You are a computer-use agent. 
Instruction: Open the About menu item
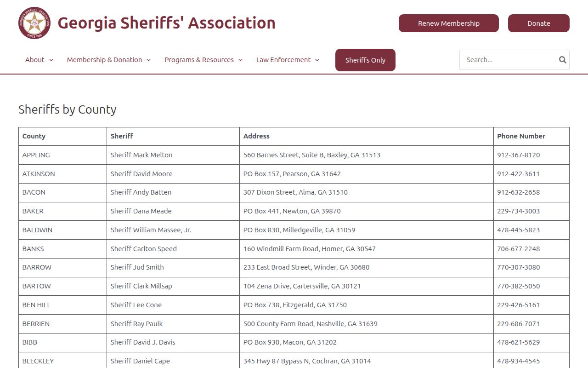point(35,60)
